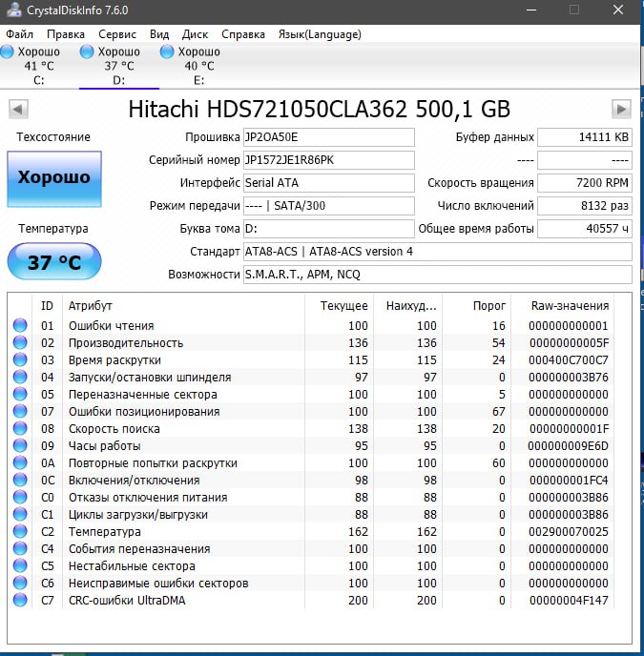Screen dimensions: 644x656
Task: Select raw value 002900070025
Action: pos(569,531)
